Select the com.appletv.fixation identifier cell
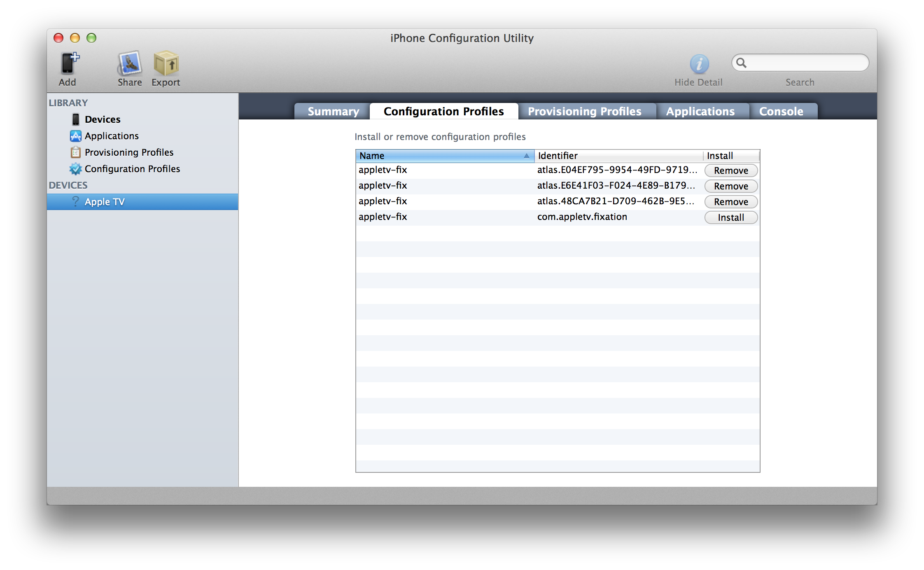This screenshot has height=570, width=924. 582,217
